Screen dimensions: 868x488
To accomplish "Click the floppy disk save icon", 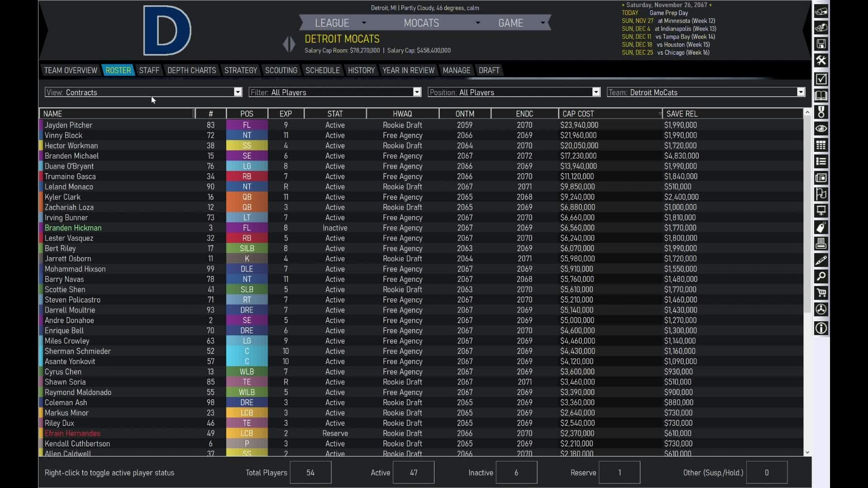I will point(821,44).
